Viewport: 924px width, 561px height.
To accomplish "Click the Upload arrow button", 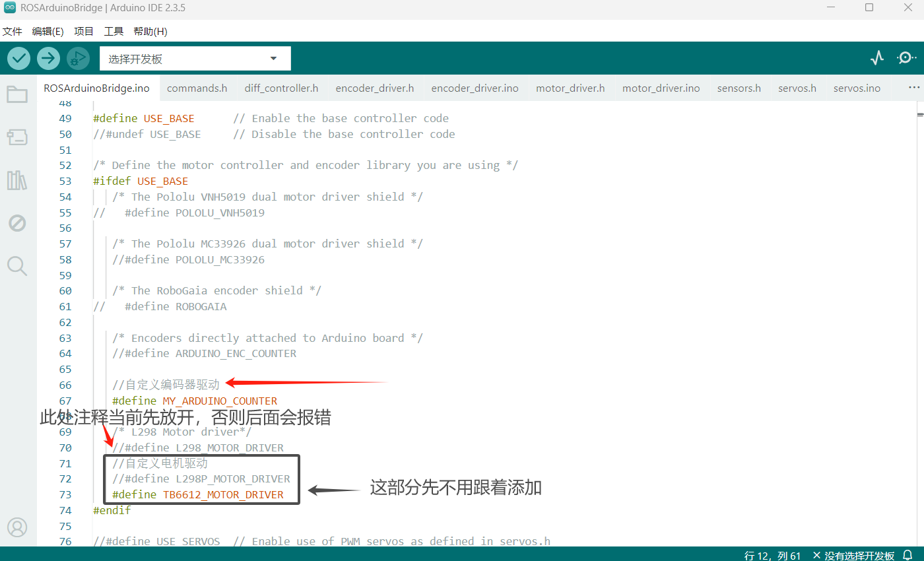I will coord(48,59).
